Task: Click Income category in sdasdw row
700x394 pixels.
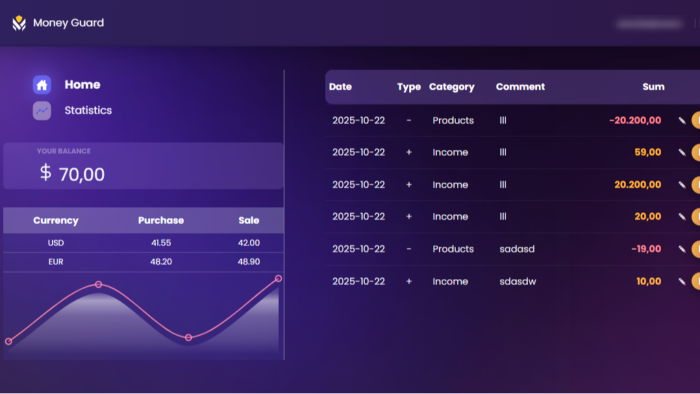Action: 450,282
